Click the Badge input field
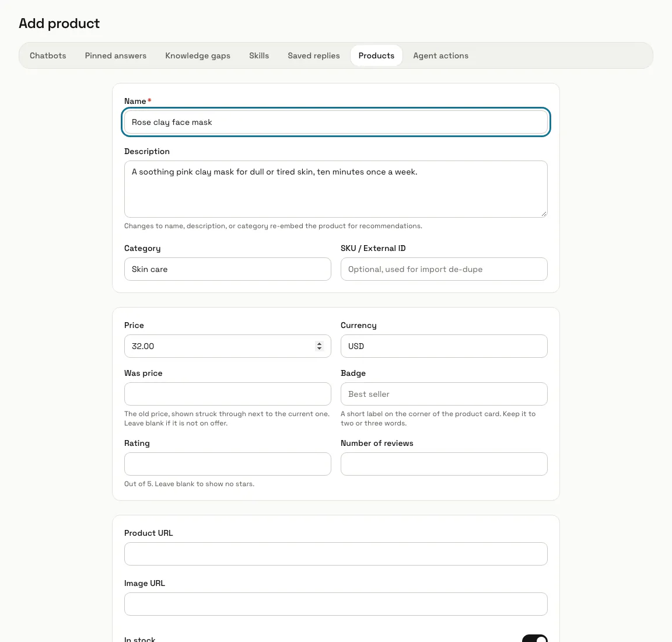 click(444, 394)
